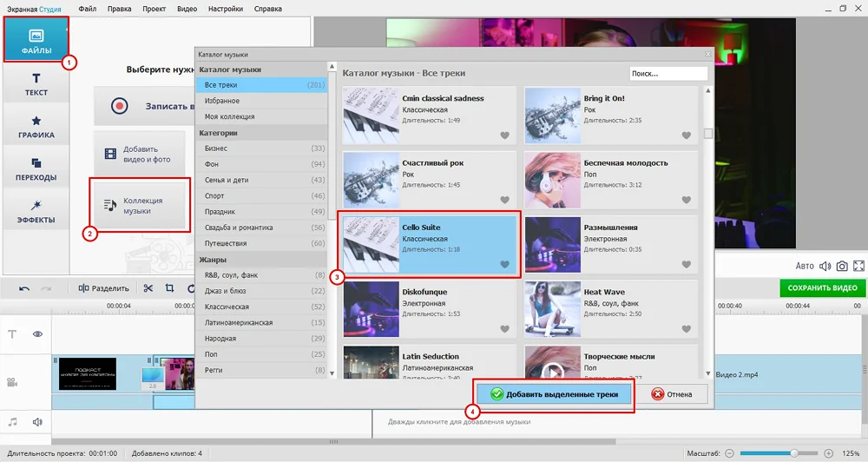Select the Классическая genre in the catalog

228,307
